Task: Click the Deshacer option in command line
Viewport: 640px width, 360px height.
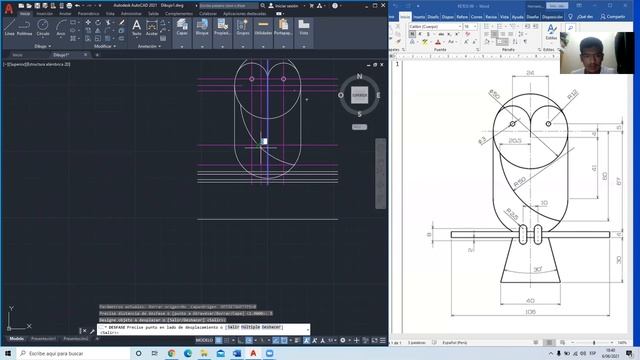Action: [271, 327]
